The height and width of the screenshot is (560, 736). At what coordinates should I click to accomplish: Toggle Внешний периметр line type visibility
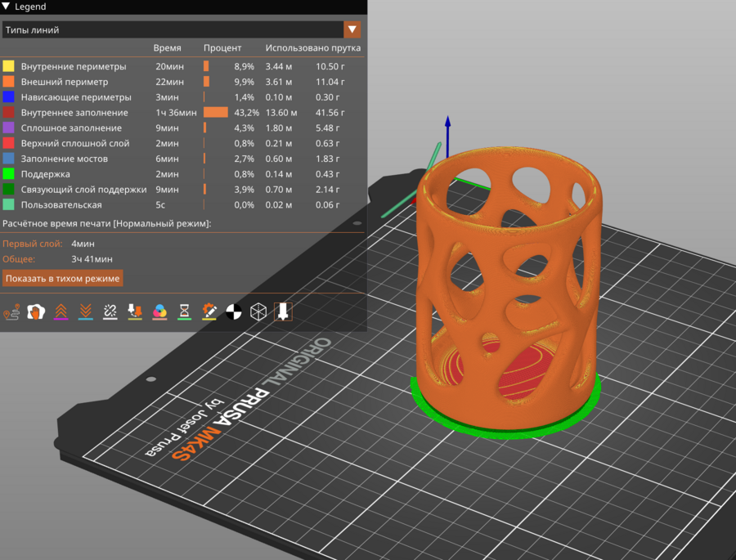coord(64,82)
